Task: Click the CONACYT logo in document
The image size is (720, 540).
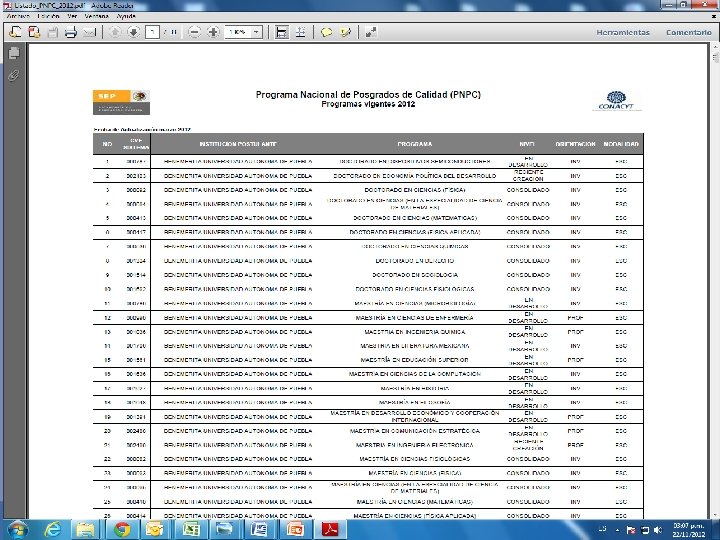Action: (x=616, y=101)
